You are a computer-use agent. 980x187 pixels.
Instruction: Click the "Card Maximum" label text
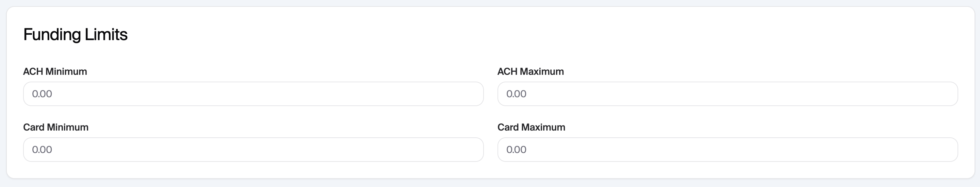[531, 127]
